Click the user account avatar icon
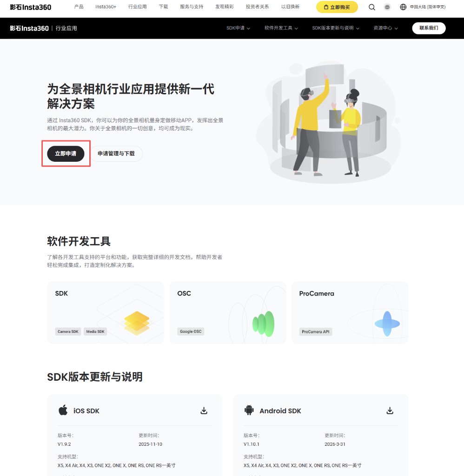464x476 pixels. 387,7
